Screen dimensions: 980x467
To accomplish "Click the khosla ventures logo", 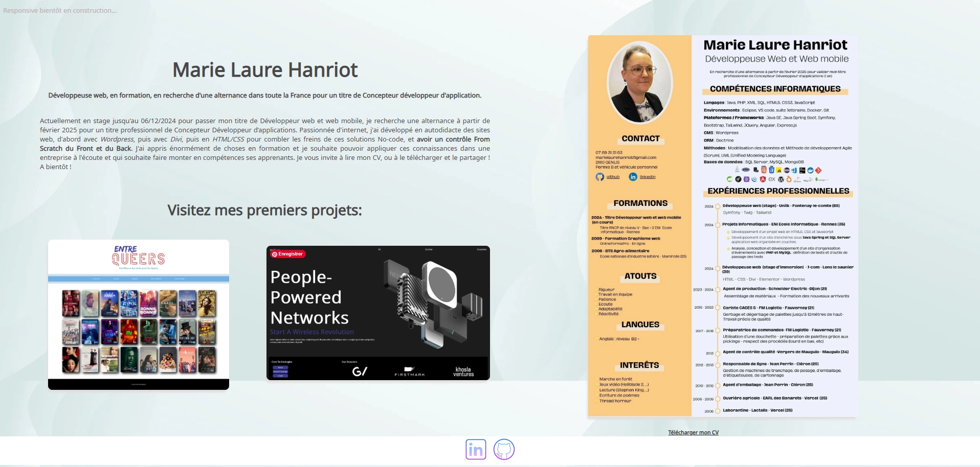I will (463, 371).
